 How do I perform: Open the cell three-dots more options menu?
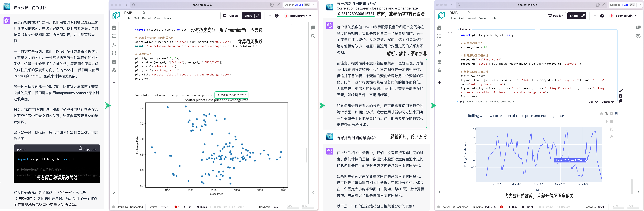(450, 32)
